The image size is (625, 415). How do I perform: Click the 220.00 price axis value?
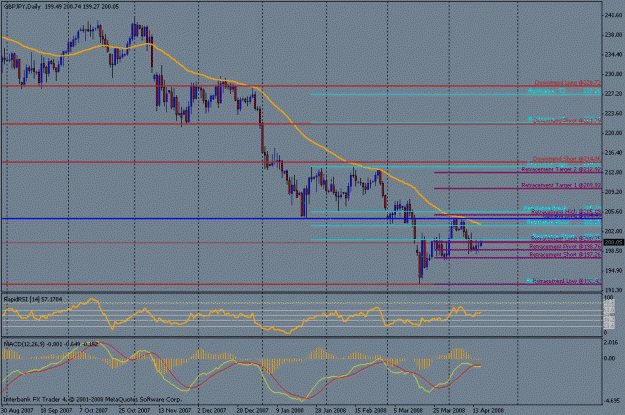coord(613,133)
